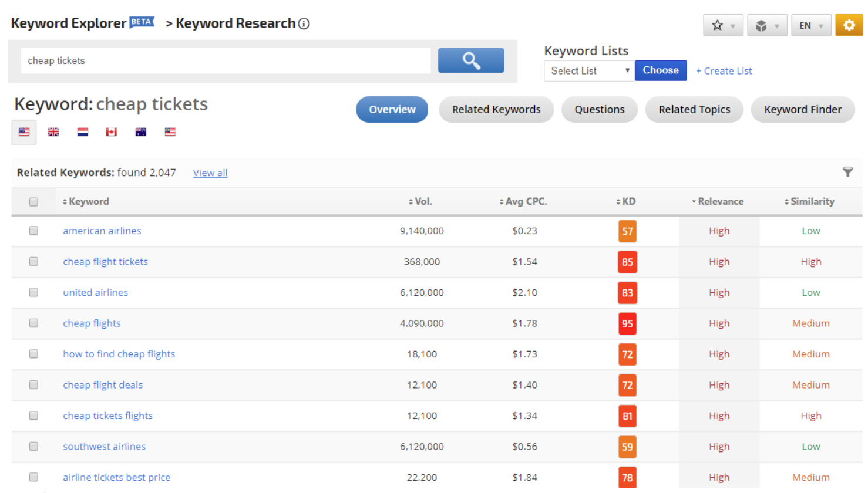
Task: Pick the Malaysia flag
Action: [170, 132]
